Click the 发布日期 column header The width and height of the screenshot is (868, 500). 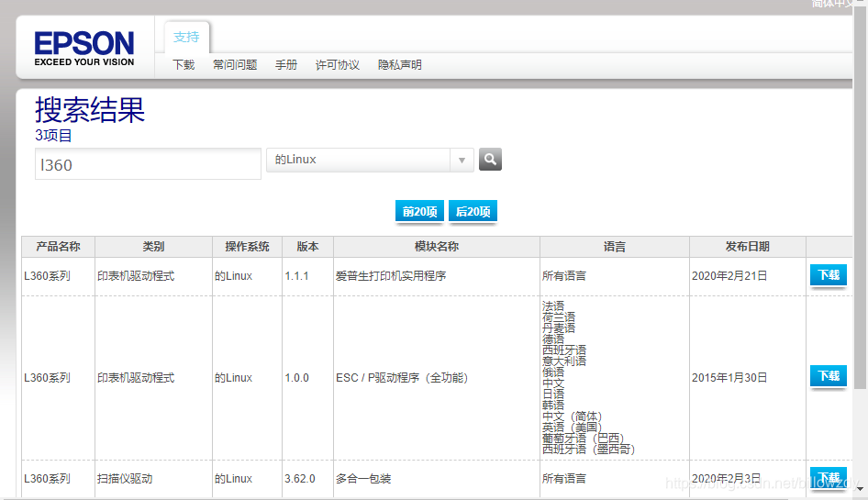click(x=747, y=247)
